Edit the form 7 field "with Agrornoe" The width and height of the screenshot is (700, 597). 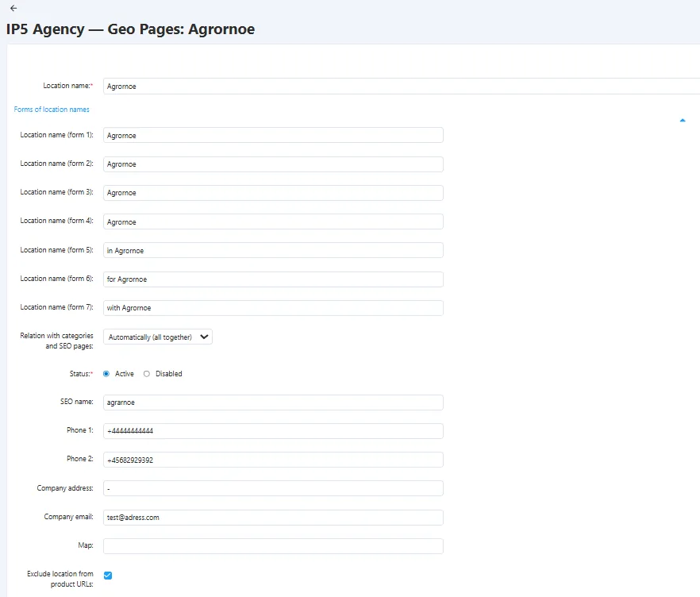[x=273, y=308]
